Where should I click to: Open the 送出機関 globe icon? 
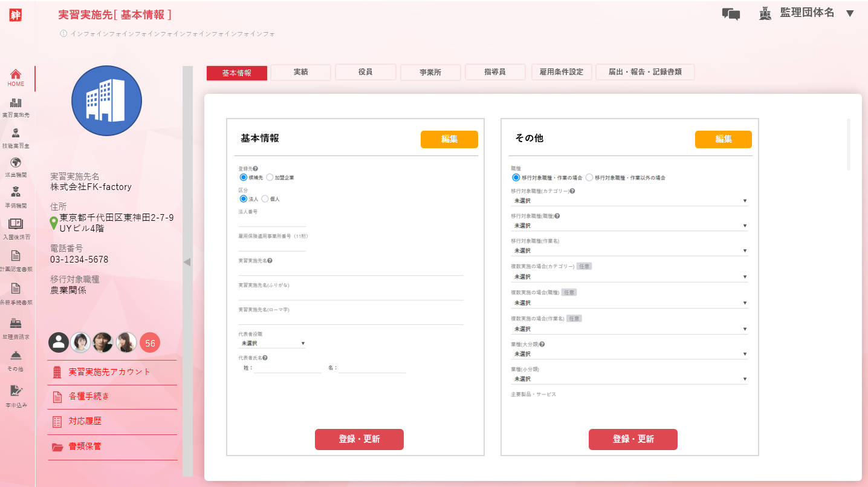click(16, 163)
